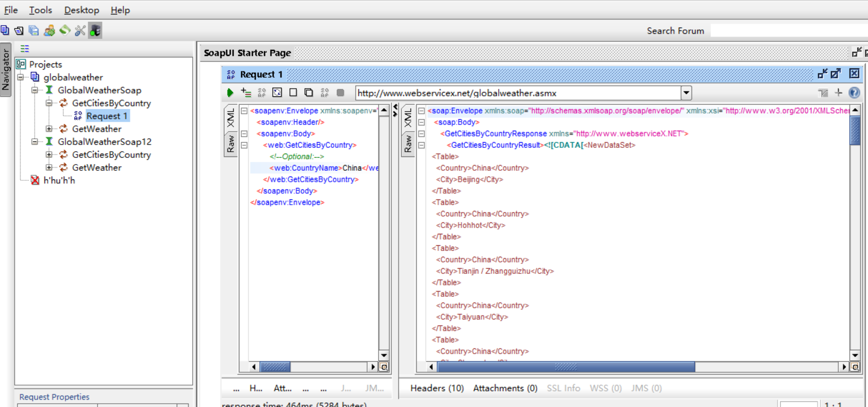The width and height of the screenshot is (868, 407).
Task: Open the Help menu
Action: (x=120, y=10)
